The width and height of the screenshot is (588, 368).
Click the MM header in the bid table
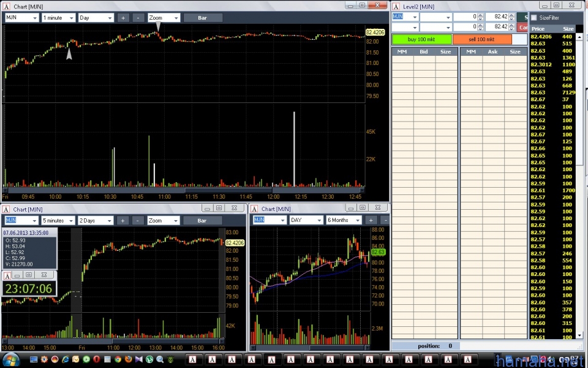(402, 52)
